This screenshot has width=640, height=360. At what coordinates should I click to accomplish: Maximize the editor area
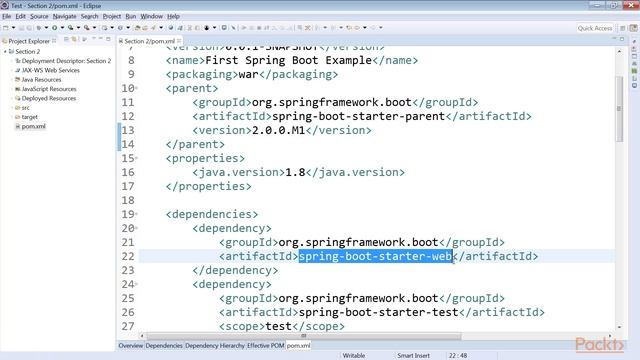click(x=622, y=39)
